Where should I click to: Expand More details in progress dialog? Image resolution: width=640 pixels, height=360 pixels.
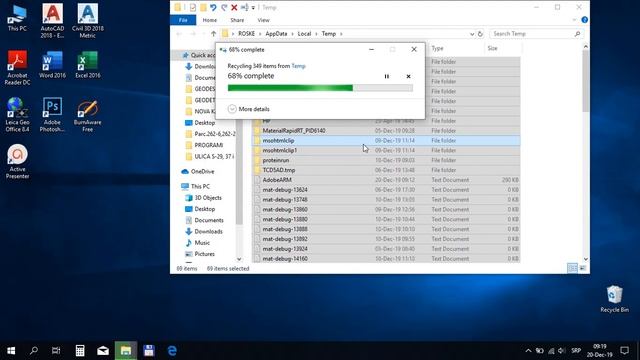[x=249, y=109]
